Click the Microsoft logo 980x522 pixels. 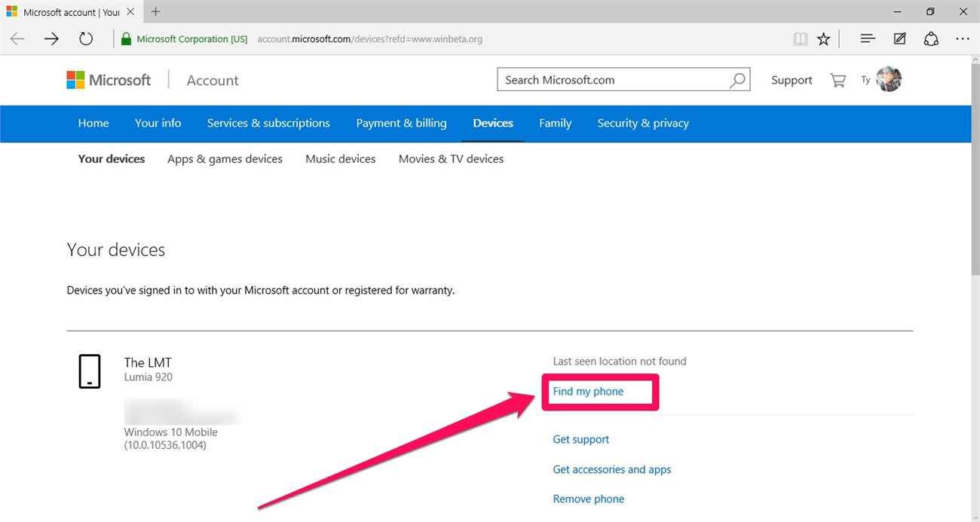pyautogui.click(x=109, y=80)
